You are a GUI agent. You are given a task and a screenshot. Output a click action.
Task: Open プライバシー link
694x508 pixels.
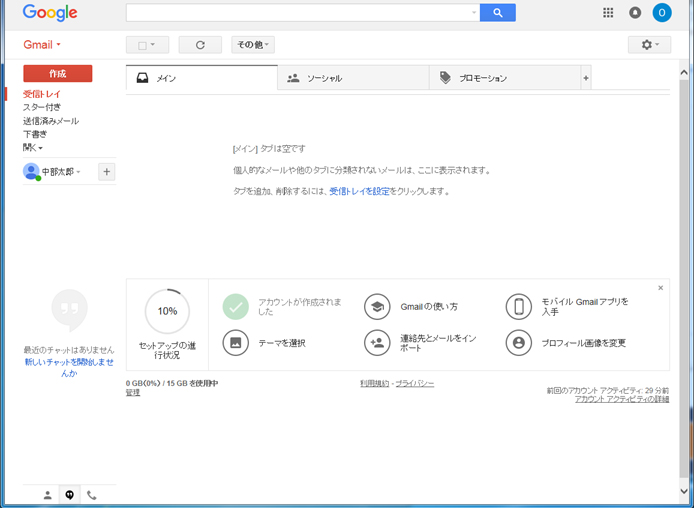click(415, 383)
